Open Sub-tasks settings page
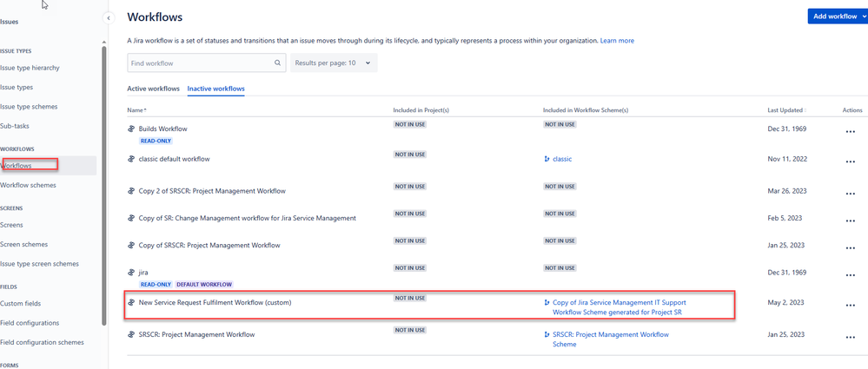 coord(15,126)
